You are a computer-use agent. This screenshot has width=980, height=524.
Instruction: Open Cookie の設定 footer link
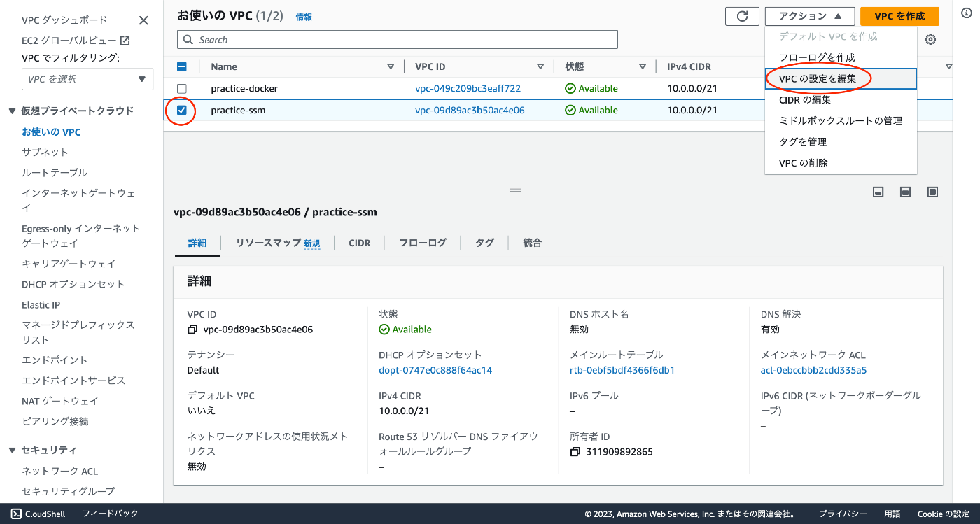pyautogui.click(x=943, y=514)
